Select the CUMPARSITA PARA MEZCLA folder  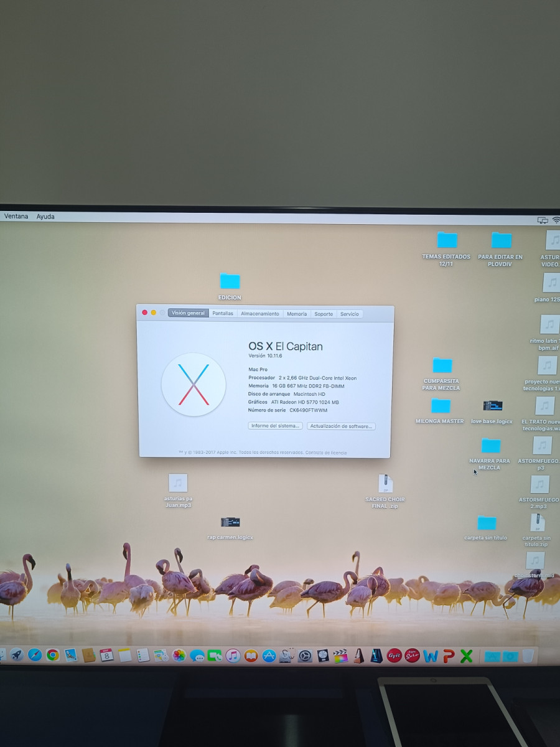(x=442, y=374)
